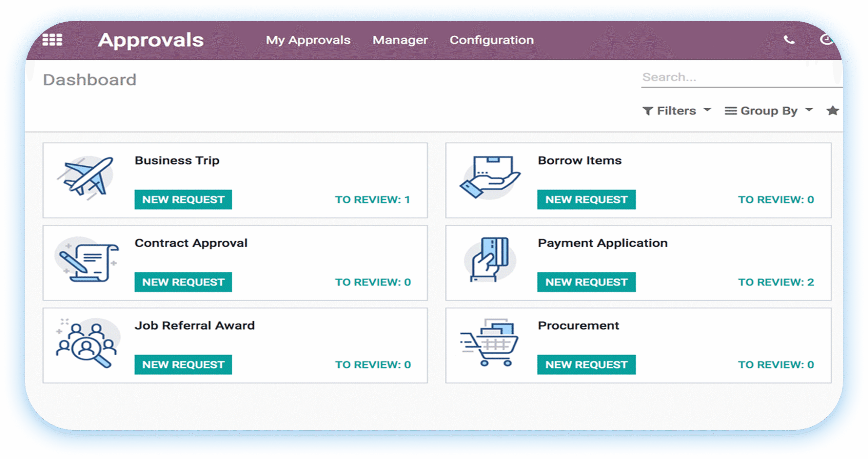This screenshot has width=868, height=459.
Task: Click the Procurement shopping cart icon
Action: click(x=490, y=342)
